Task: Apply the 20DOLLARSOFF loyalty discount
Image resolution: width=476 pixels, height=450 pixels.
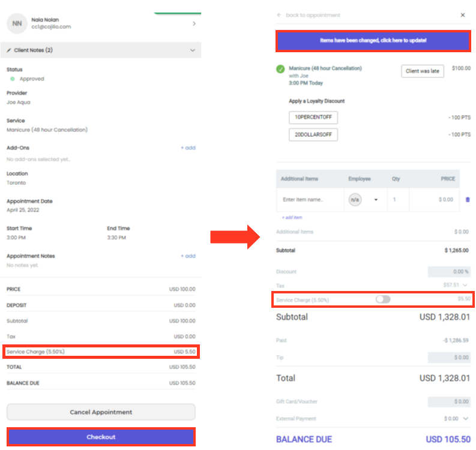Action: pyautogui.click(x=313, y=134)
